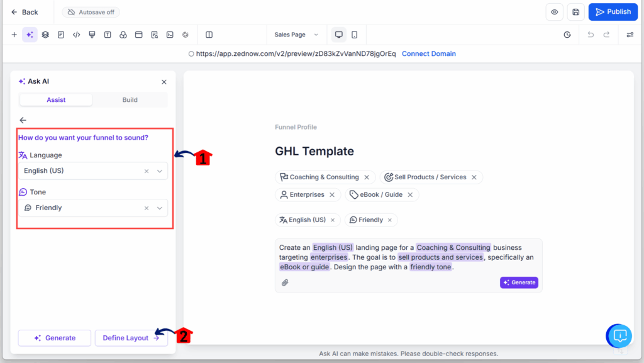This screenshot has height=363, width=644.
Task: Click the Text element icon in the toolbar
Action: (x=108, y=35)
